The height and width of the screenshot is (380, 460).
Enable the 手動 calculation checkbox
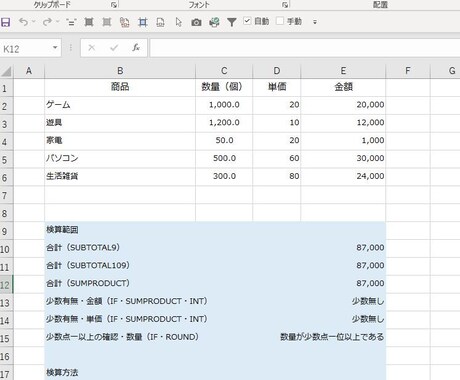280,21
